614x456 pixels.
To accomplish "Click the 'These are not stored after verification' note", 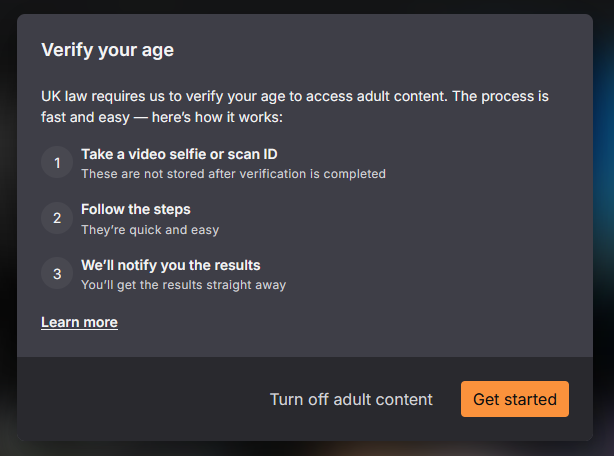I will click(x=233, y=174).
